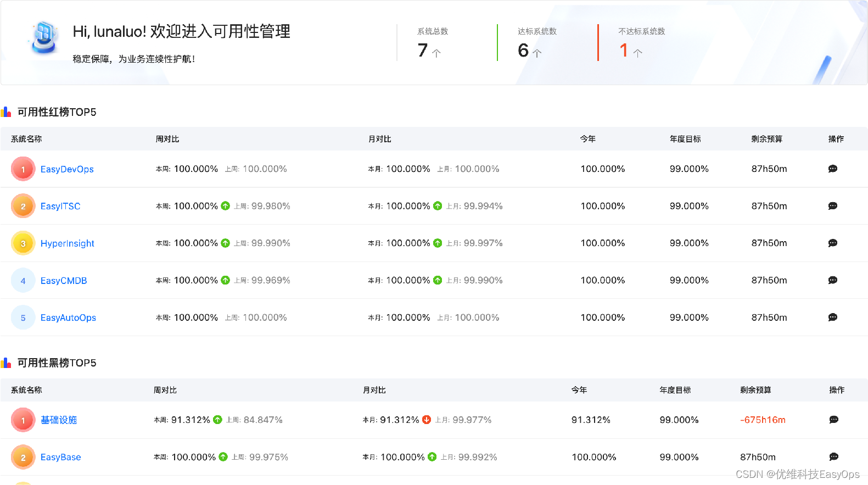Click green up arrow beside EasyITSC monthly value

coord(438,206)
